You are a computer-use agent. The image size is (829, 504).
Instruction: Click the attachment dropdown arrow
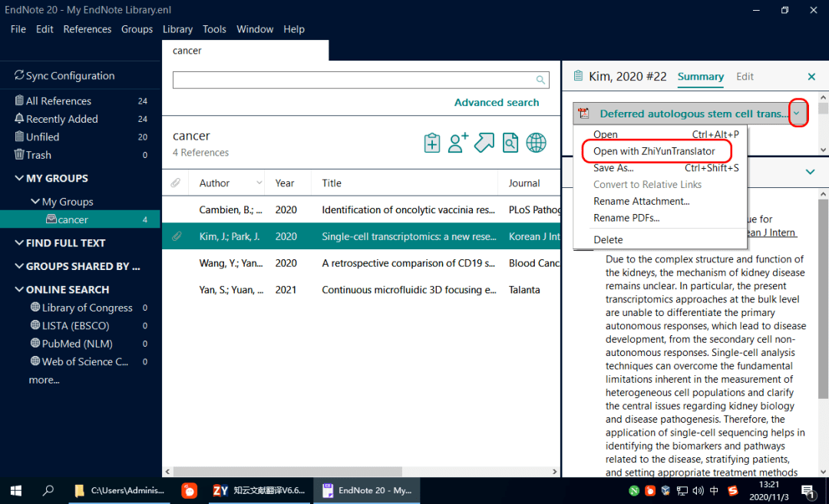point(798,113)
